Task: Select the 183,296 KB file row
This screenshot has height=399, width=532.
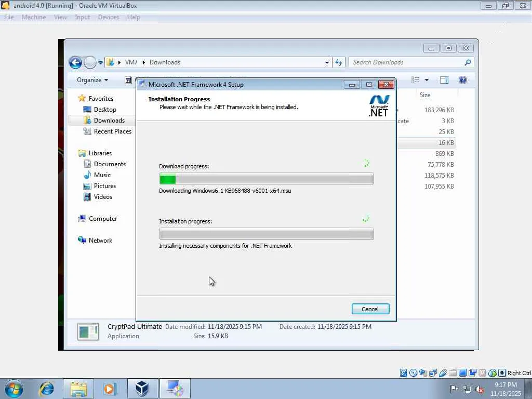Action: pyautogui.click(x=426, y=110)
